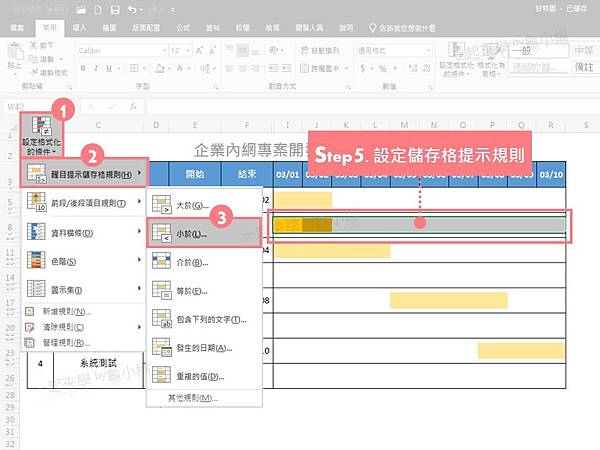Open the 通用格式 number format dropdown
This screenshot has height=450, width=600.
point(428,51)
